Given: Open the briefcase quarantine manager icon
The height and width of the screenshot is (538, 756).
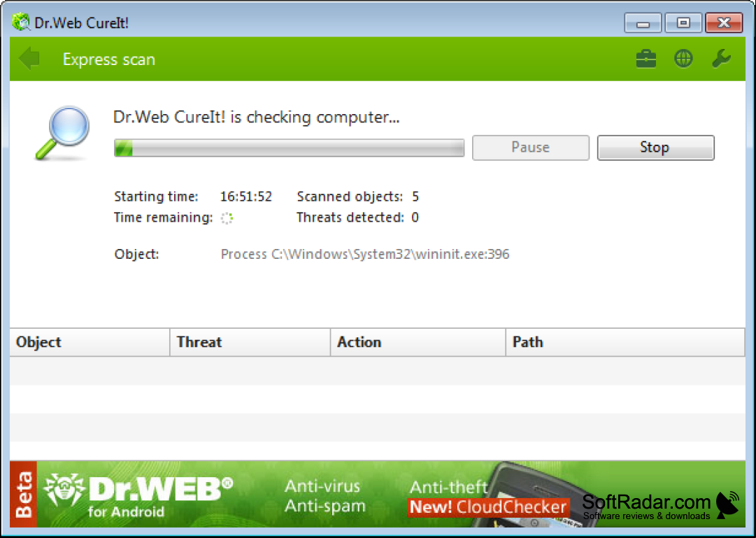Looking at the screenshot, I should point(646,59).
